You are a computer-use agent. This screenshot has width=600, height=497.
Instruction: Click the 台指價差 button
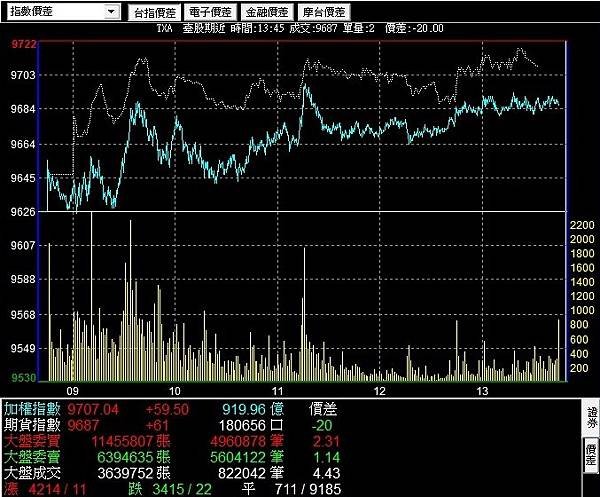point(155,13)
